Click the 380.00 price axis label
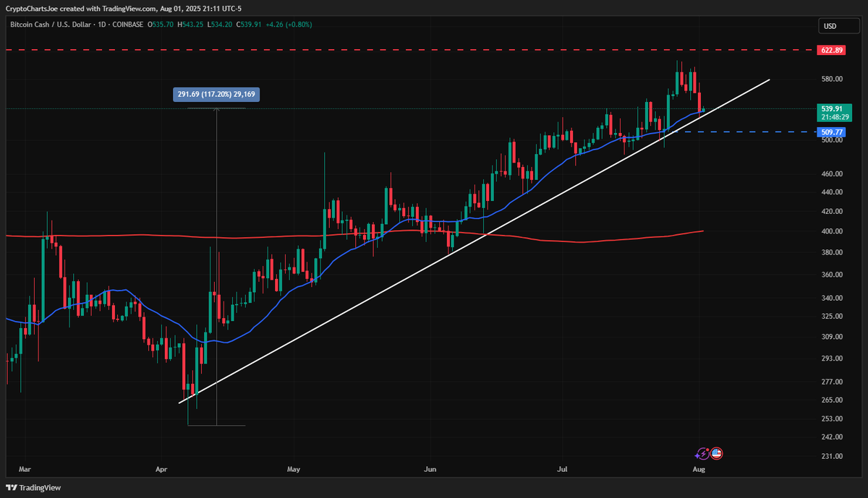 coord(832,252)
